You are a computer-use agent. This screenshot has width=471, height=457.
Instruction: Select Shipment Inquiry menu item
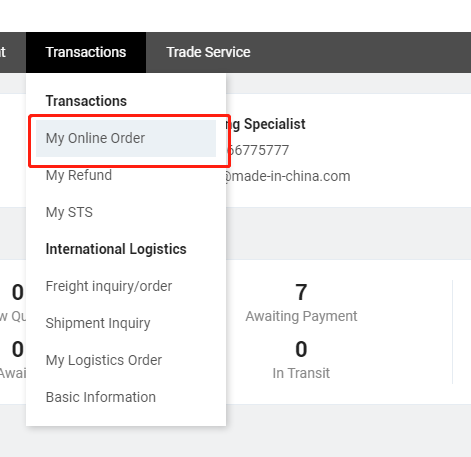[x=98, y=323]
